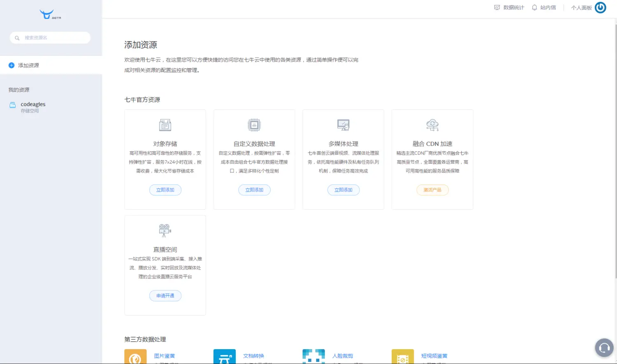Click the 自定义数据处理 chip icon

point(254,125)
